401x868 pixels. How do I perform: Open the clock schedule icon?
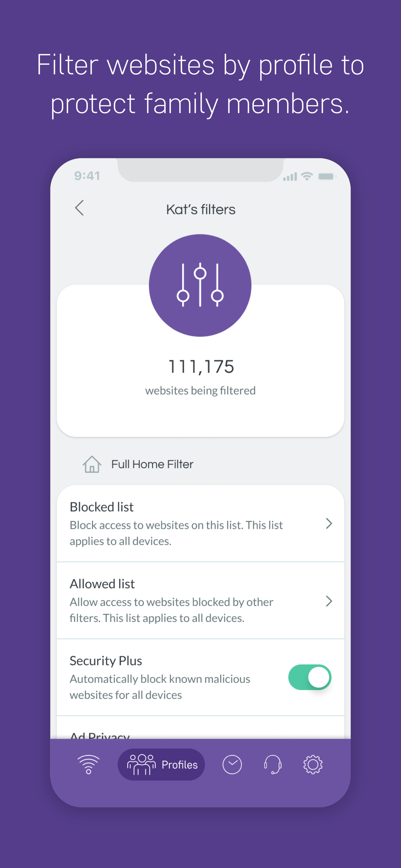(232, 764)
